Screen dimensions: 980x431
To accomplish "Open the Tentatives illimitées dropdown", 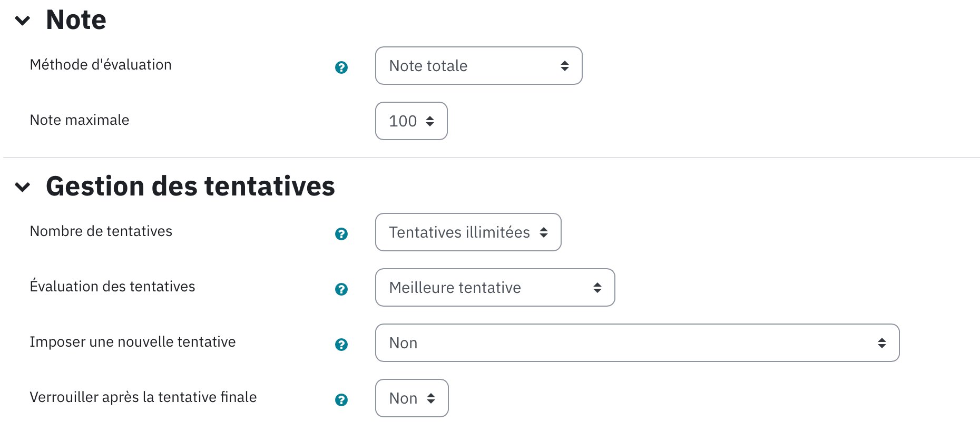I will coord(468,232).
